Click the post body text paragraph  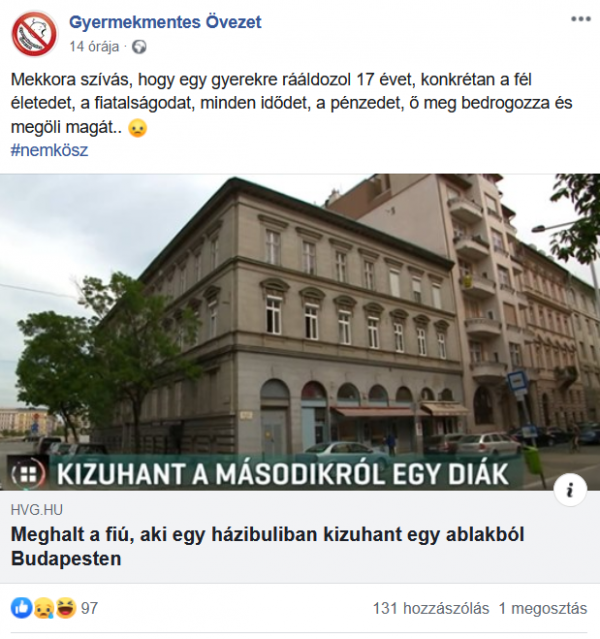(291, 104)
